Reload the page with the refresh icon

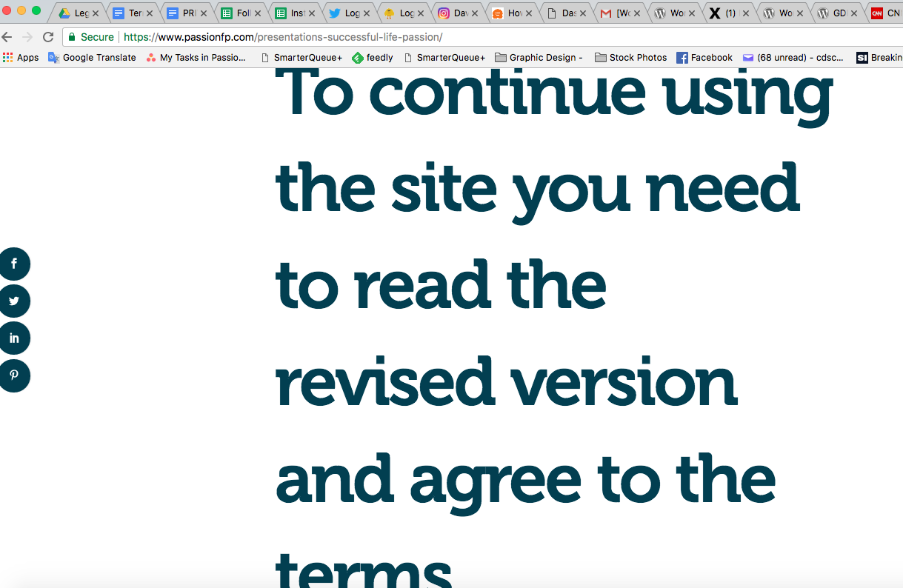click(48, 37)
